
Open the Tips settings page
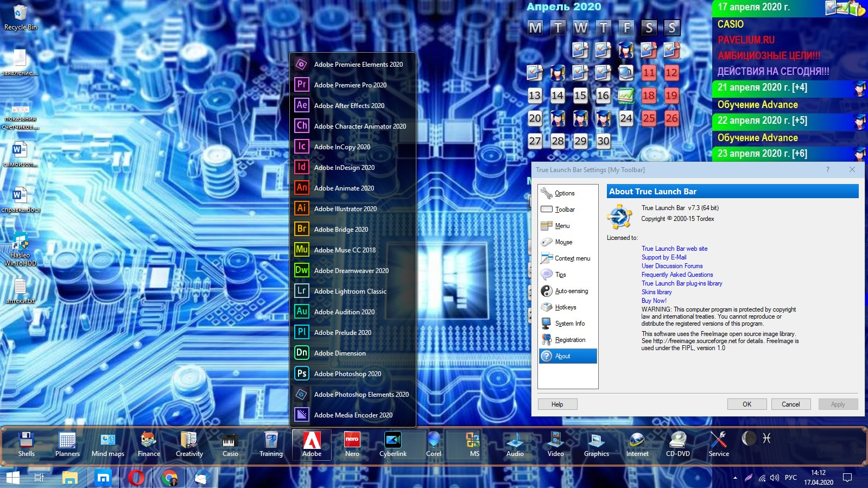568,275
